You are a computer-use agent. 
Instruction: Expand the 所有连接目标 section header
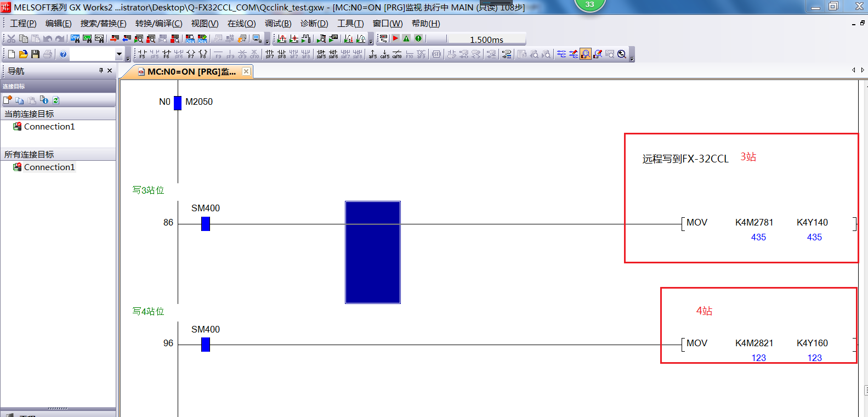[x=29, y=154]
